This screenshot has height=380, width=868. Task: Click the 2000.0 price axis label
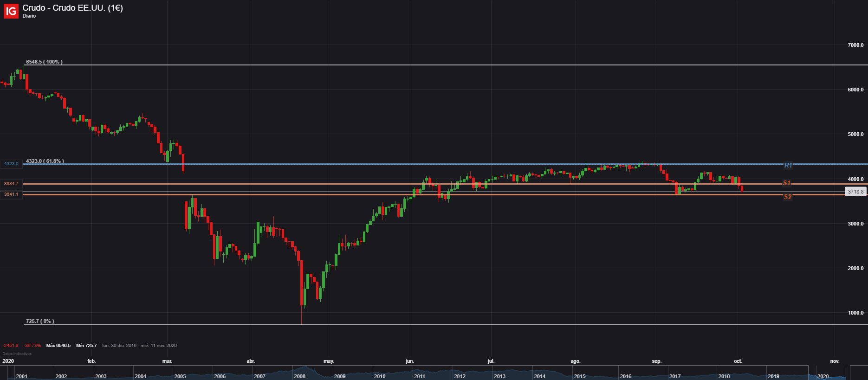click(x=855, y=268)
